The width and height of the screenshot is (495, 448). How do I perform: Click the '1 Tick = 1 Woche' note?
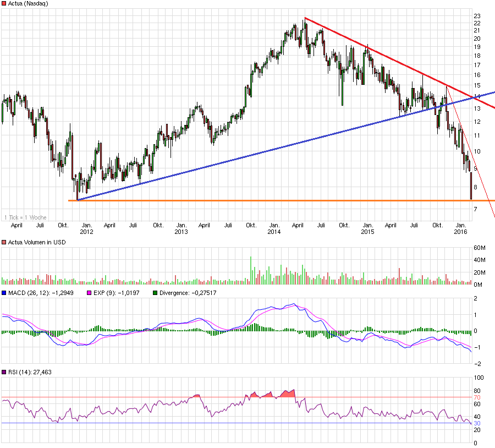point(25,217)
